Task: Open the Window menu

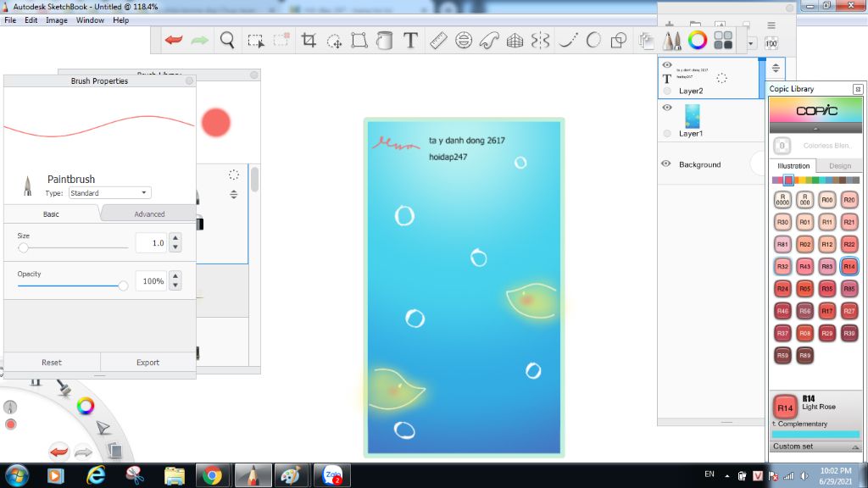Action: pyautogui.click(x=90, y=20)
